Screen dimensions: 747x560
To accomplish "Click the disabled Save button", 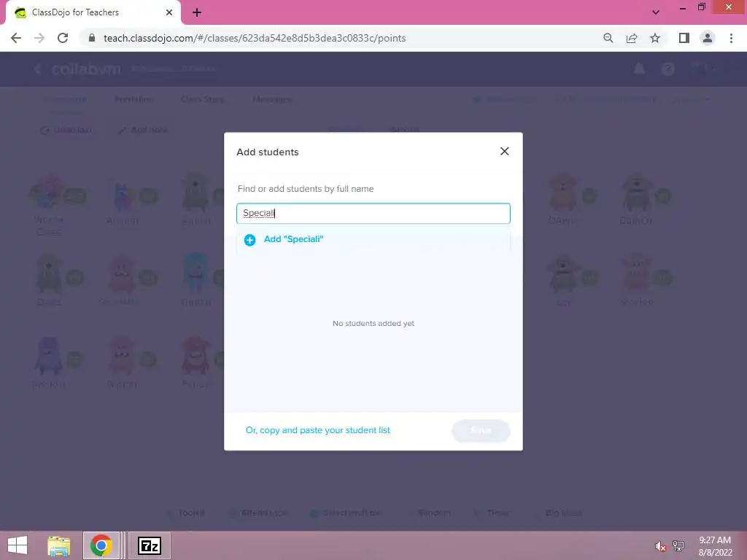I will 481,430.
